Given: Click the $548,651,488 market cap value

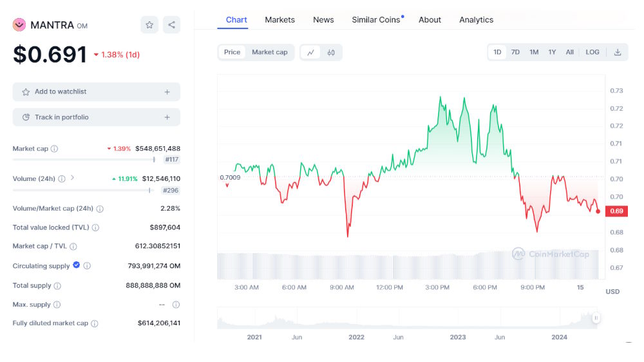Looking at the screenshot, I should pyautogui.click(x=158, y=149).
